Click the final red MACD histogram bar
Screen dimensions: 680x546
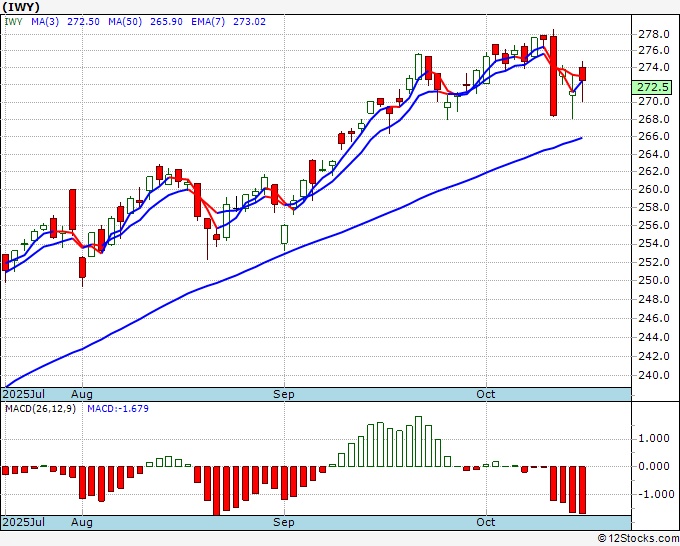582,490
